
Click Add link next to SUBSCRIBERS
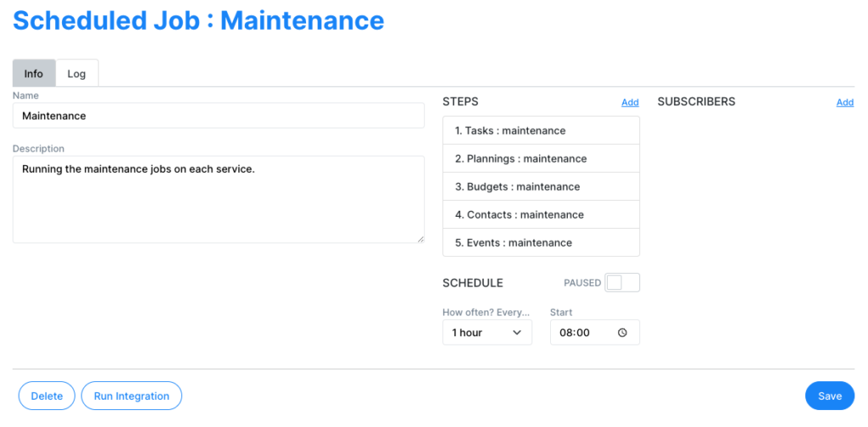[x=845, y=103]
